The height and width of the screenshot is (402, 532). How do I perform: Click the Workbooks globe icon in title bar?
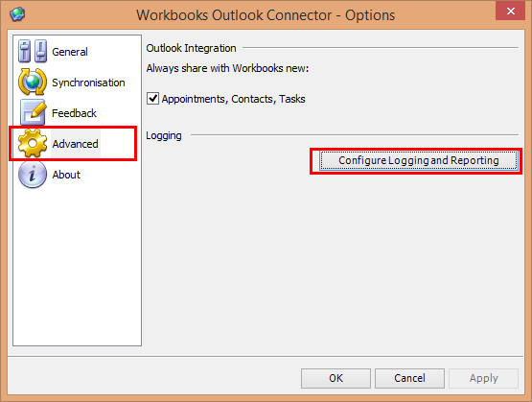[x=17, y=14]
